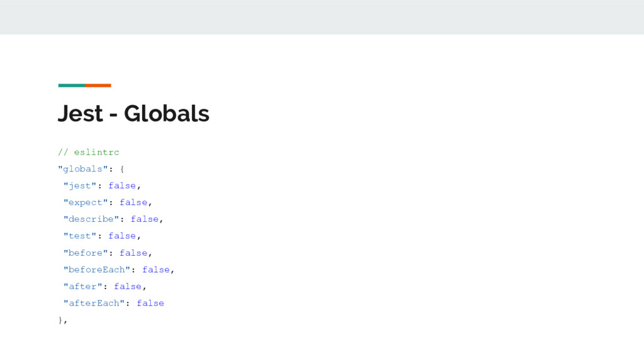Click the green eslintrc comment line
Image resolution: width=644 pixels, height=362 pixels.
89,152
